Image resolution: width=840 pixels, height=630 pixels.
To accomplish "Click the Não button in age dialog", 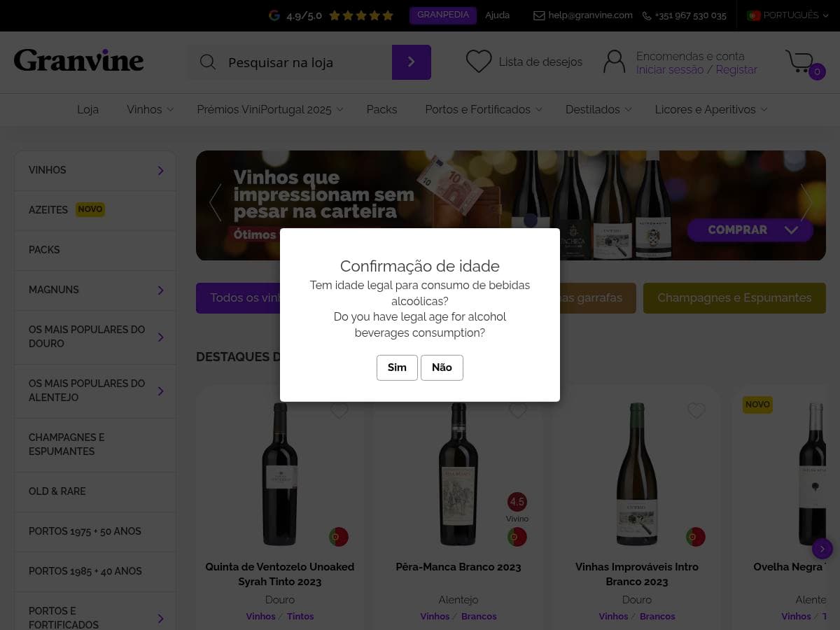I will (x=442, y=367).
